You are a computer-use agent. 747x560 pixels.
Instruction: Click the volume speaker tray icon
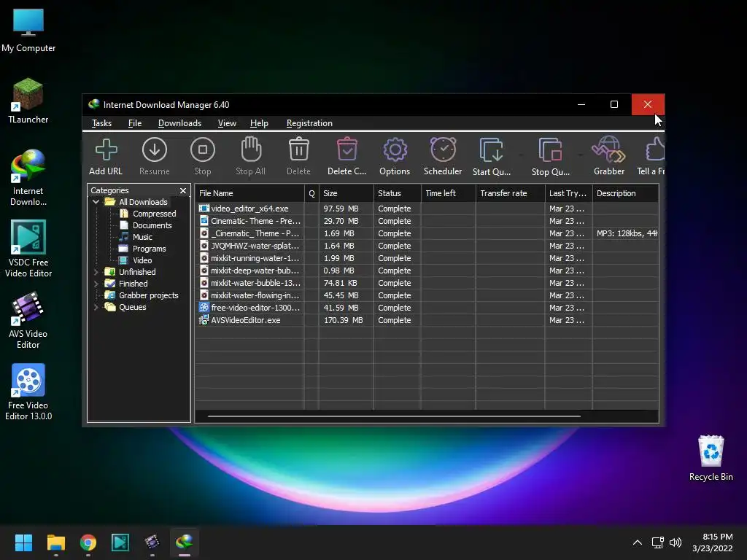pos(676,542)
